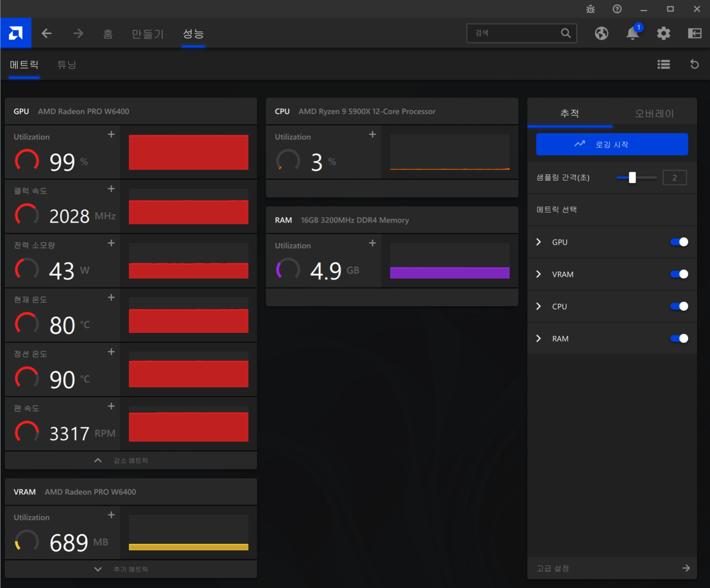Open 고급 설정 advanced settings link
This screenshot has width=710, height=588.
point(612,568)
